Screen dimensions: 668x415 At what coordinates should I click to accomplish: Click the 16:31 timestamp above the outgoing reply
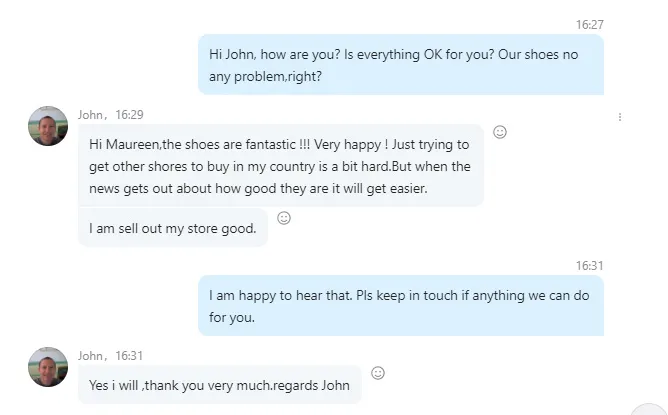click(x=590, y=265)
